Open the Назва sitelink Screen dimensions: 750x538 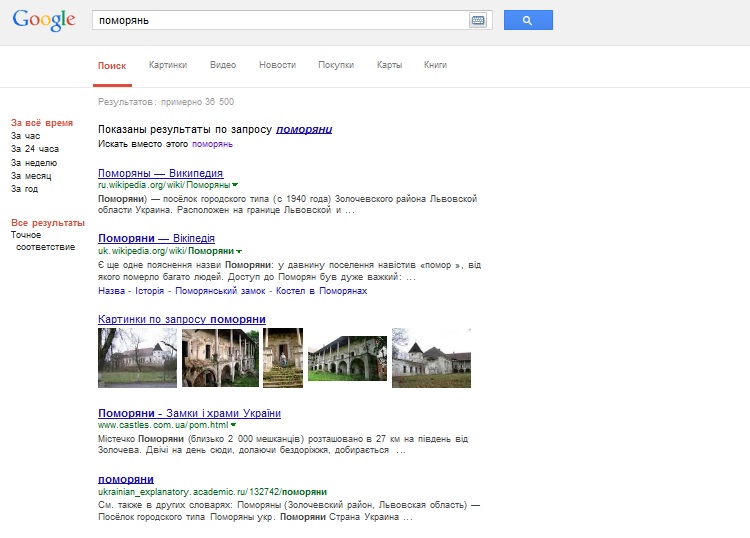tap(111, 291)
